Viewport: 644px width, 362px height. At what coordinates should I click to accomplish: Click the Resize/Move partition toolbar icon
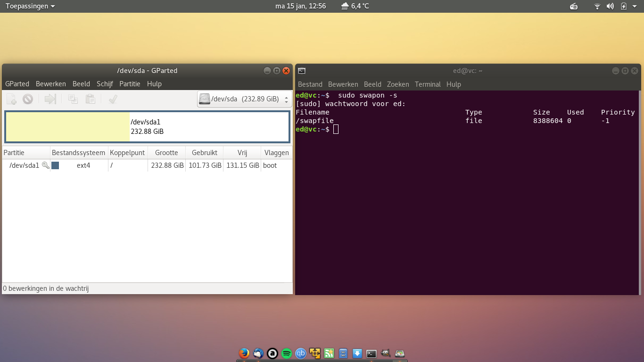coord(50,99)
